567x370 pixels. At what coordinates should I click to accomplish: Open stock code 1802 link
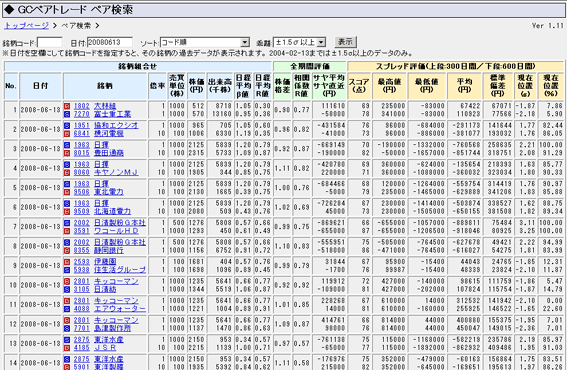click(x=82, y=106)
